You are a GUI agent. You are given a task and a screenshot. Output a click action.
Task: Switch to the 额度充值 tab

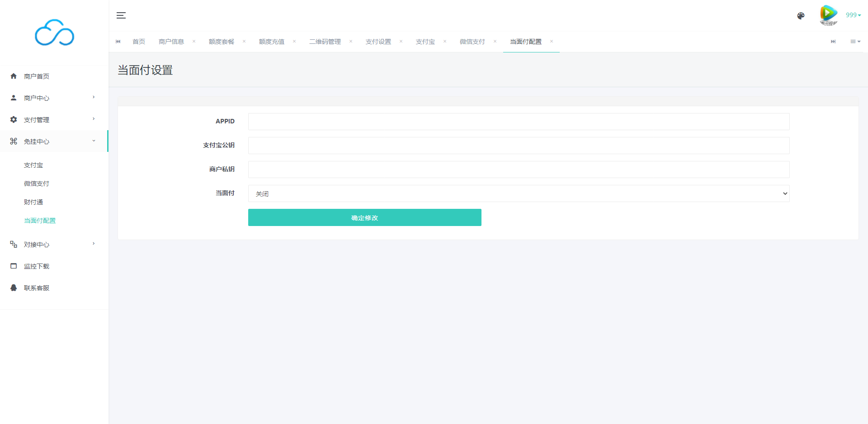pyautogui.click(x=271, y=42)
